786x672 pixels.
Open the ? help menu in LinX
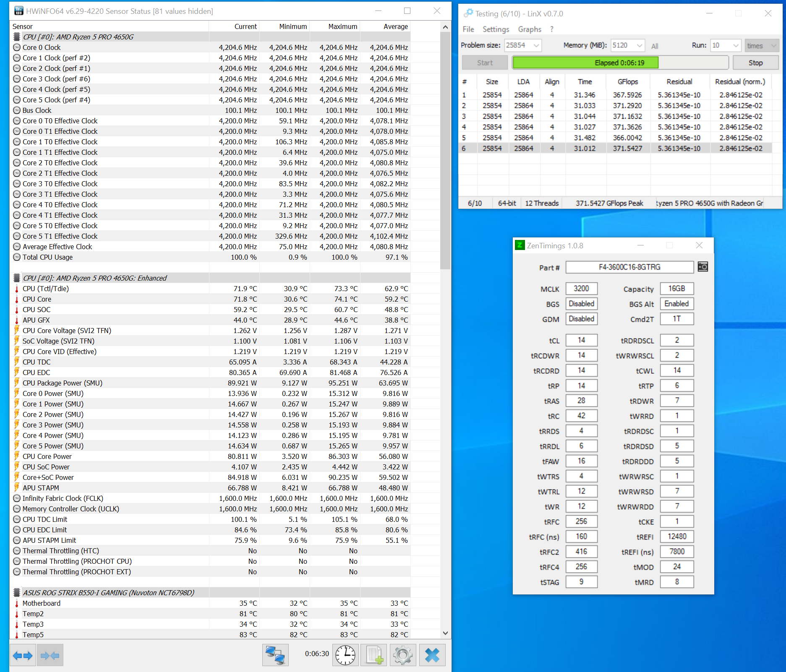[x=552, y=29]
